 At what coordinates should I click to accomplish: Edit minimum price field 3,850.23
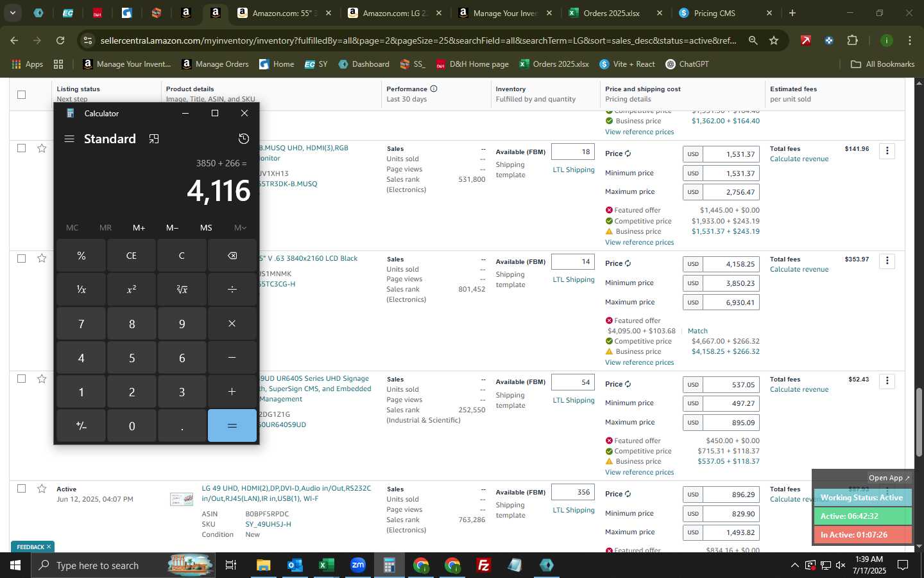pyautogui.click(x=731, y=283)
